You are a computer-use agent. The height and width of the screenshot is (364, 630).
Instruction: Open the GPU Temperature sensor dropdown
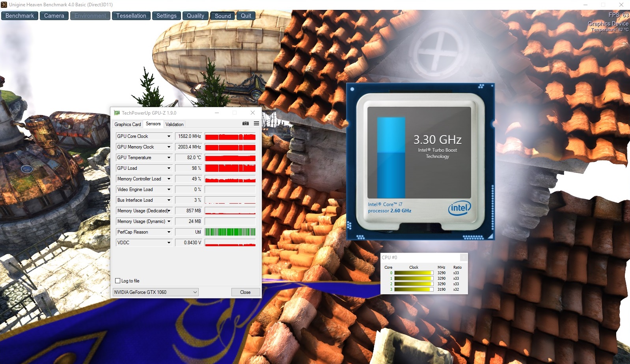[x=169, y=158]
